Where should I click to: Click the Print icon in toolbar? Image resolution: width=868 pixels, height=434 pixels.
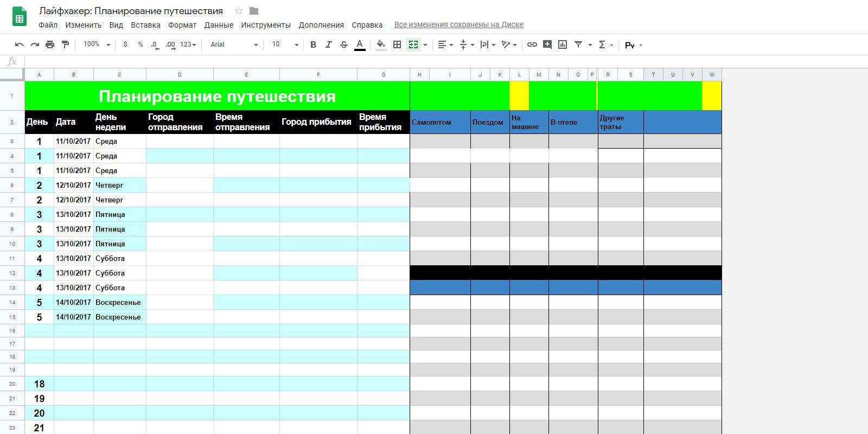point(50,44)
